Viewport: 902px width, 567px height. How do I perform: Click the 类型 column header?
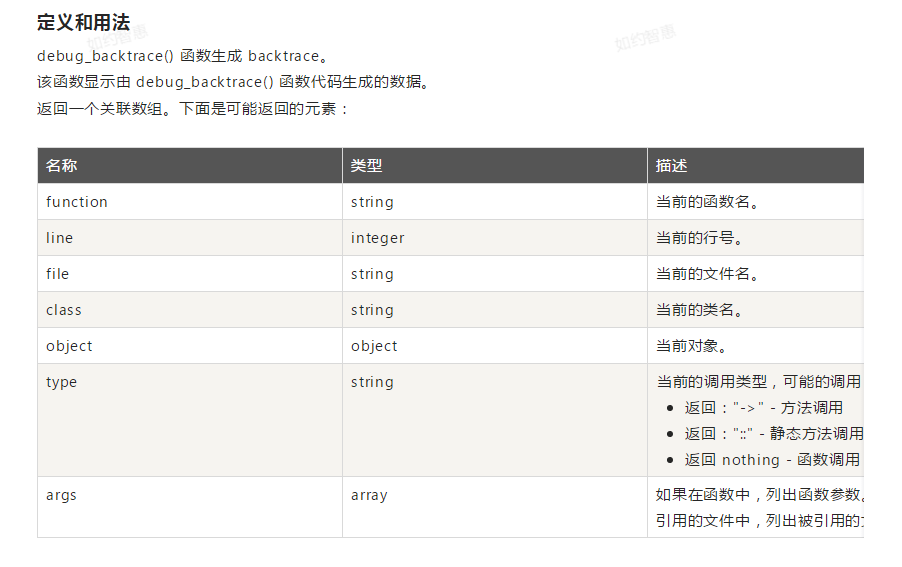click(366, 166)
